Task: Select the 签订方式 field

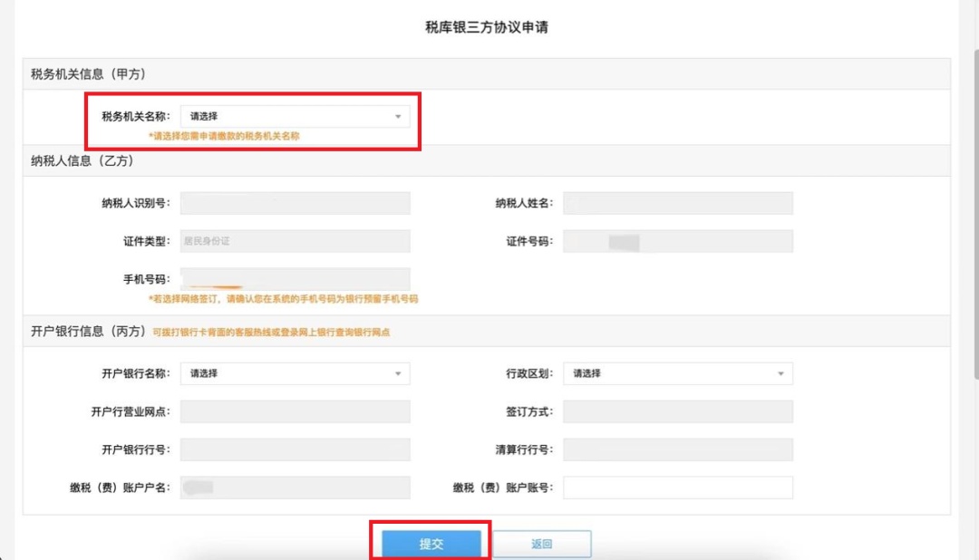Action: click(x=677, y=411)
